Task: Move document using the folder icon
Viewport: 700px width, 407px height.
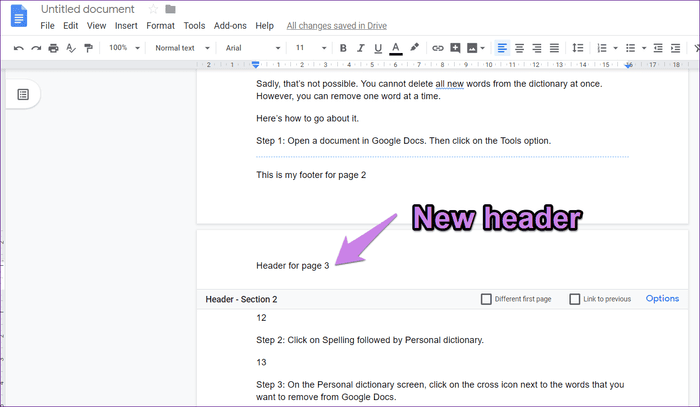Action: [170, 9]
